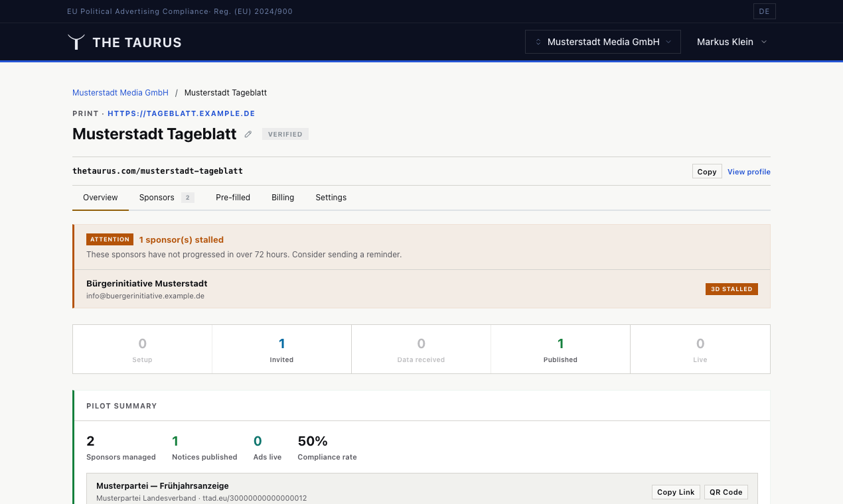
Task: Click the VERIFIED badge
Action: pos(285,134)
